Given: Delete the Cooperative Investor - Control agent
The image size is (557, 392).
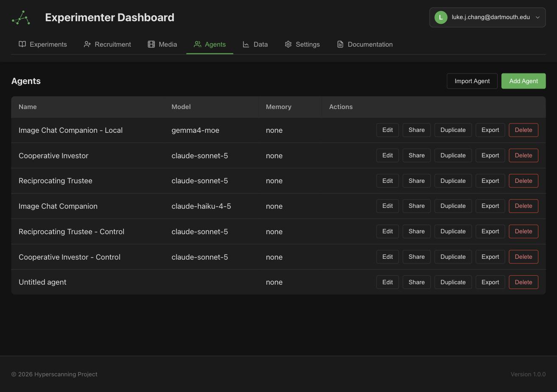Looking at the screenshot, I should (x=523, y=257).
